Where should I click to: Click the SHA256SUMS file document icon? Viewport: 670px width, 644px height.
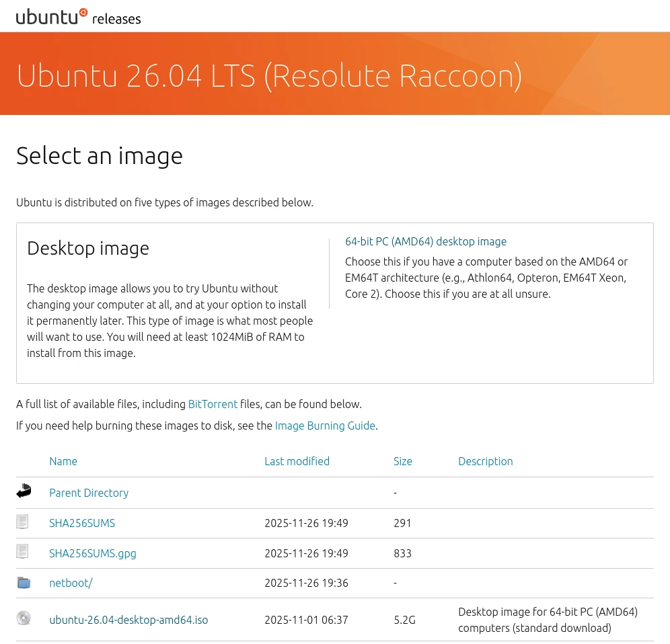click(x=23, y=522)
